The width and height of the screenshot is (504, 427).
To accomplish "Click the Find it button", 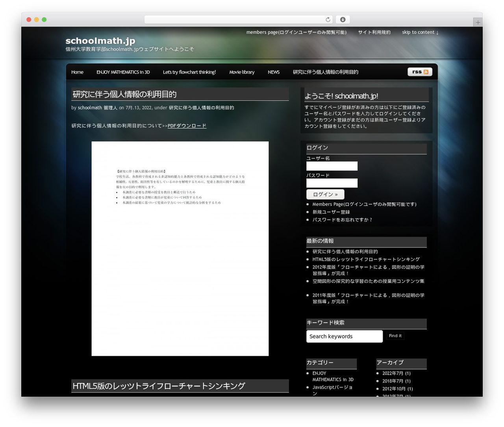I will (x=395, y=336).
